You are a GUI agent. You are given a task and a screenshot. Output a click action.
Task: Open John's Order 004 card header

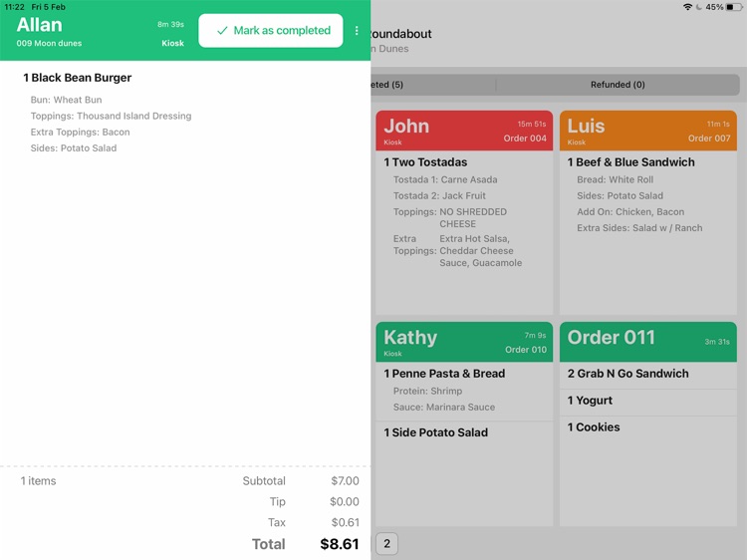point(464,131)
